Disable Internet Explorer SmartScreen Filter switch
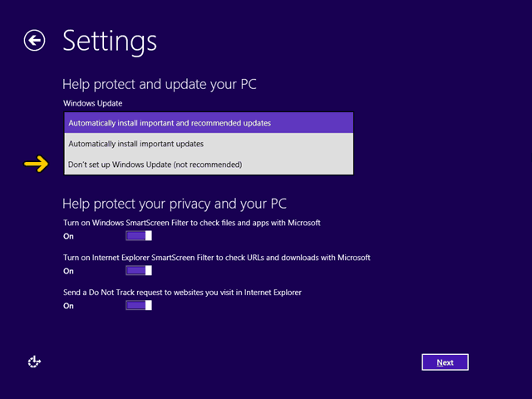This screenshot has width=532, height=399. point(139,271)
